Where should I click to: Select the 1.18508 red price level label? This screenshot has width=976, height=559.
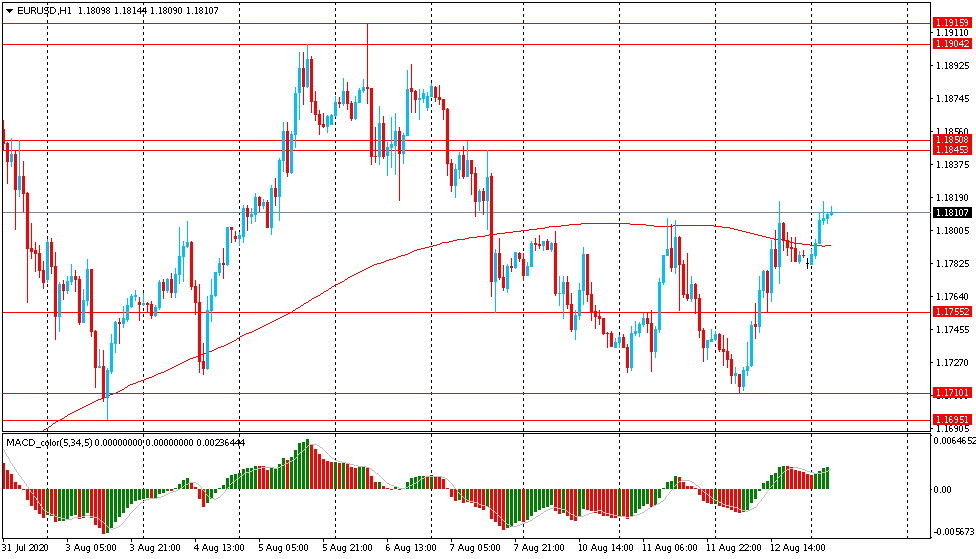point(952,140)
